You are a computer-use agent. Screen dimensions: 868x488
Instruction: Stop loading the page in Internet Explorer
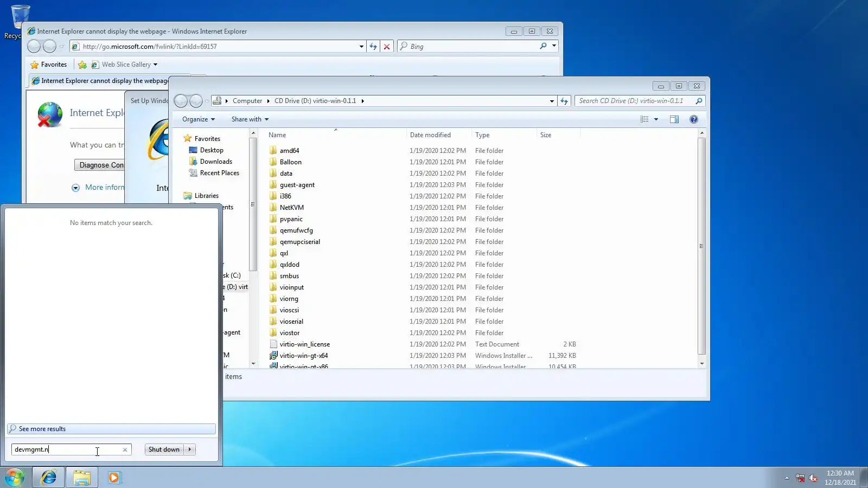pos(387,47)
